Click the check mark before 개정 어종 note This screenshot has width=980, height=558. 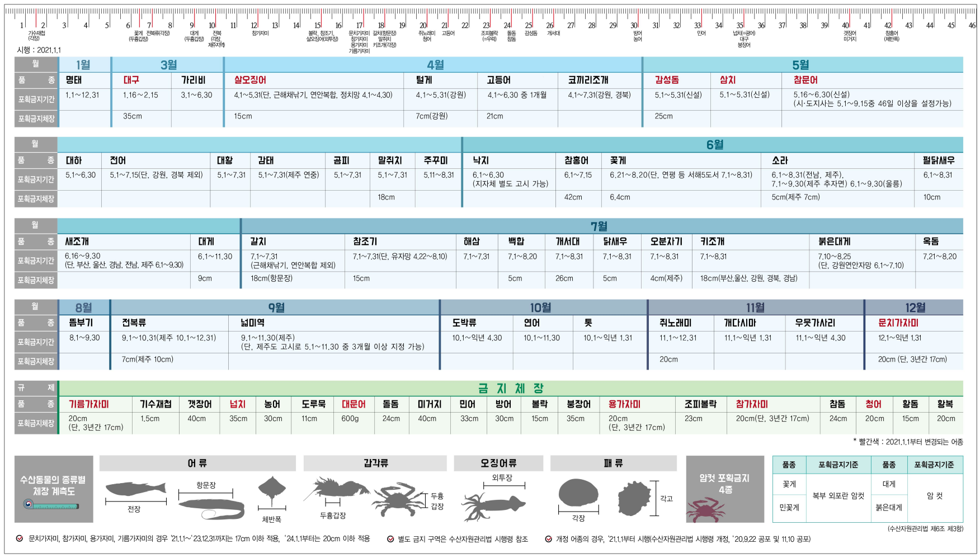pyautogui.click(x=548, y=539)
